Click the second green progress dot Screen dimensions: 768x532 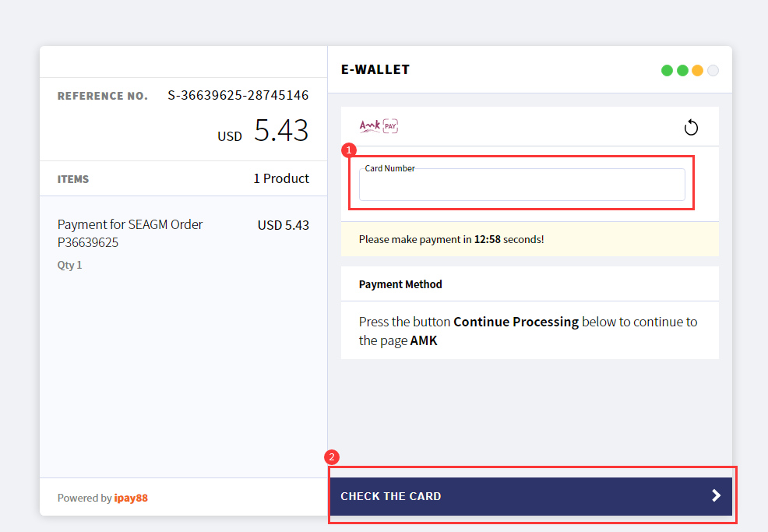(x=682, y=71)
